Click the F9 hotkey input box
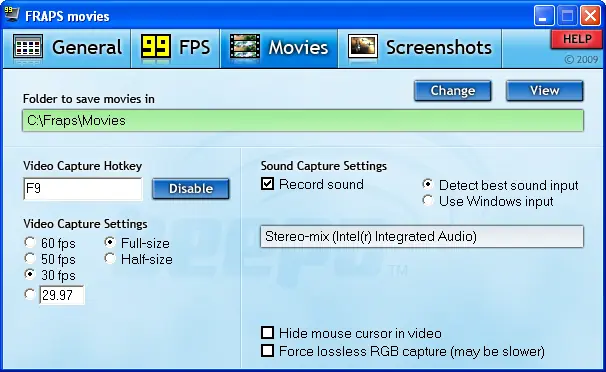 pyautogui.click(x=83, y=189)
